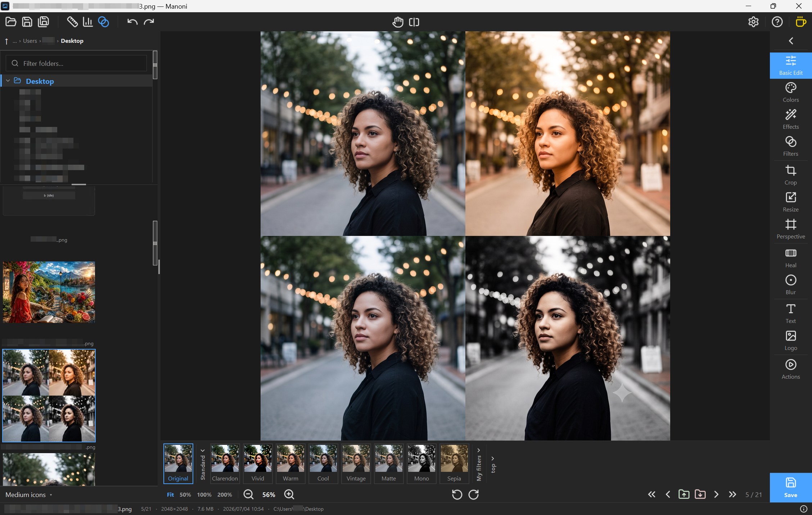812x515 pixels.
Task: Click the Save All copies icon
Action: 44,22
